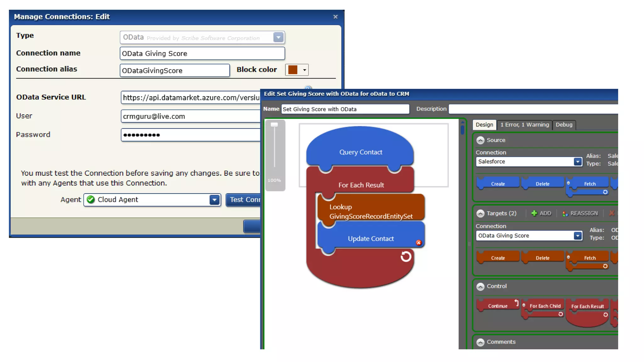
Task: Collapse the Source section
Action: 480,140
